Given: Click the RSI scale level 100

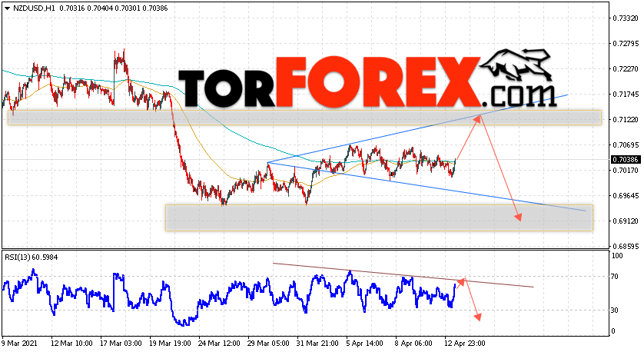Looking at the screenshot, I should 617,256.
